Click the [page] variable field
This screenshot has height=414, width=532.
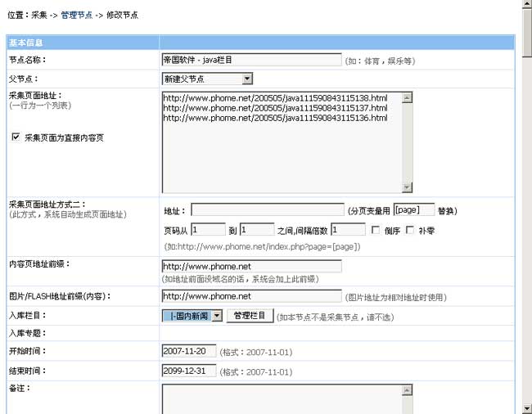point(413,210)
